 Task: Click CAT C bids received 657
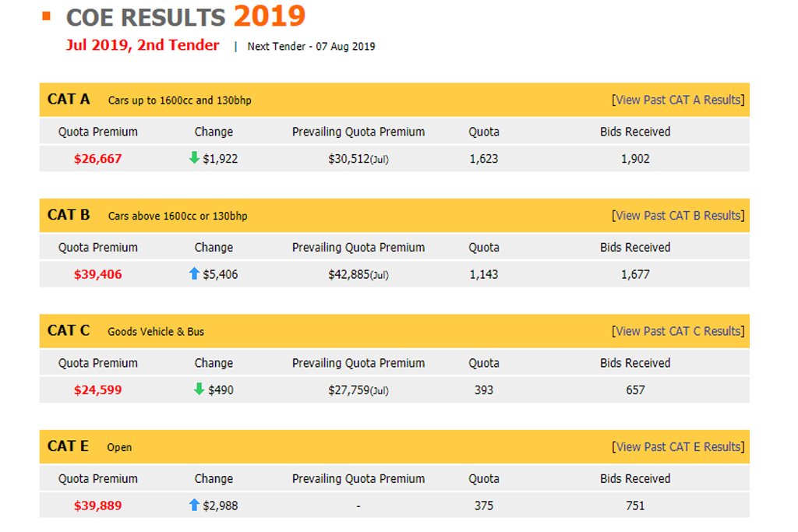(635, 390)
